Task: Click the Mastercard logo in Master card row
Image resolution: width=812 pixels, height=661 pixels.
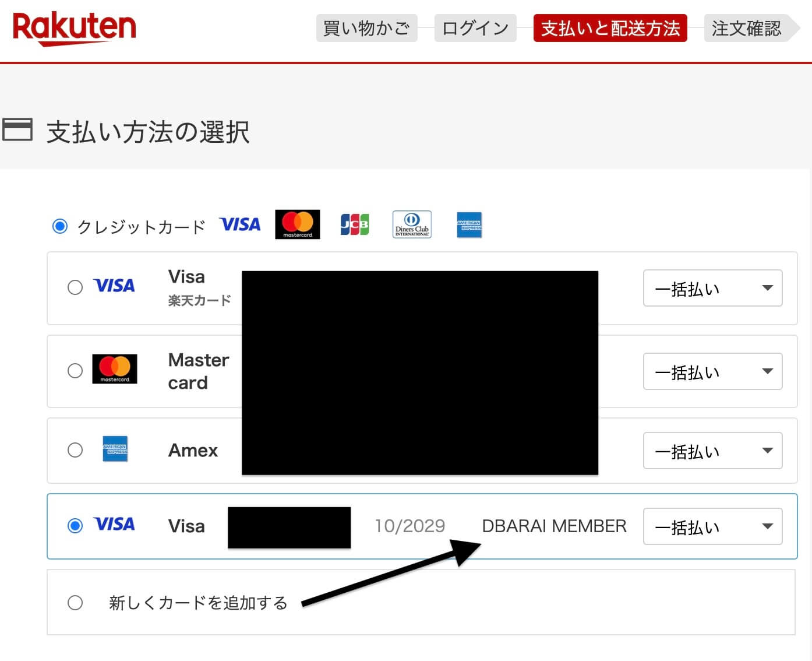Action: click(115, 369)
